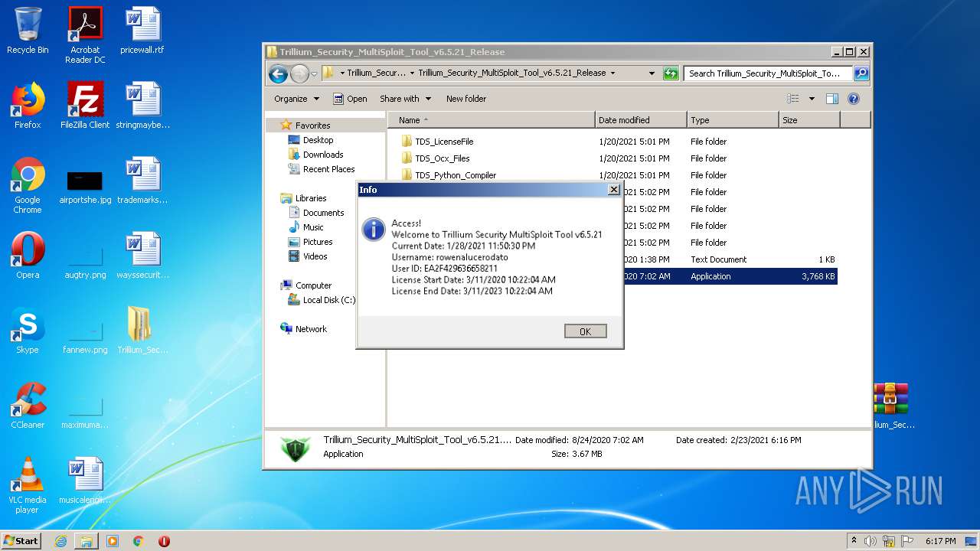Viewport: 980px width, 551px height.
Task: Open Google Chrome desktop shortcut
Action: point(28,185)
